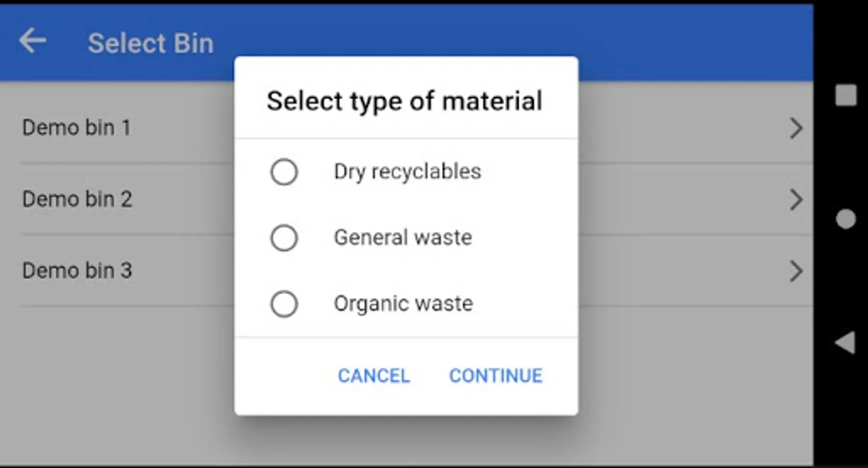Click the Demo bin 1 list item
The height and width of the screenshot is (468, 868).
click(76, 128)
